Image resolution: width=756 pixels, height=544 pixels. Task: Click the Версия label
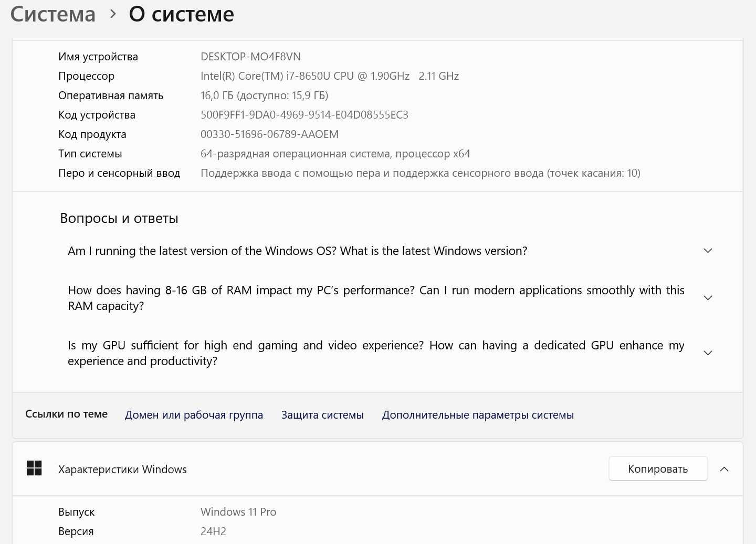pos(76,531)
